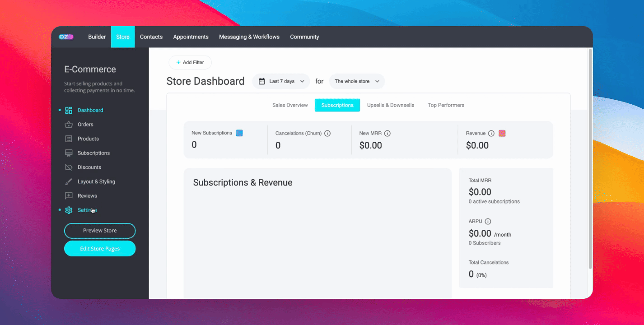This screenshot has height=325, width=644.
Task: Show info icon next to Revenue
Action: 491,134
